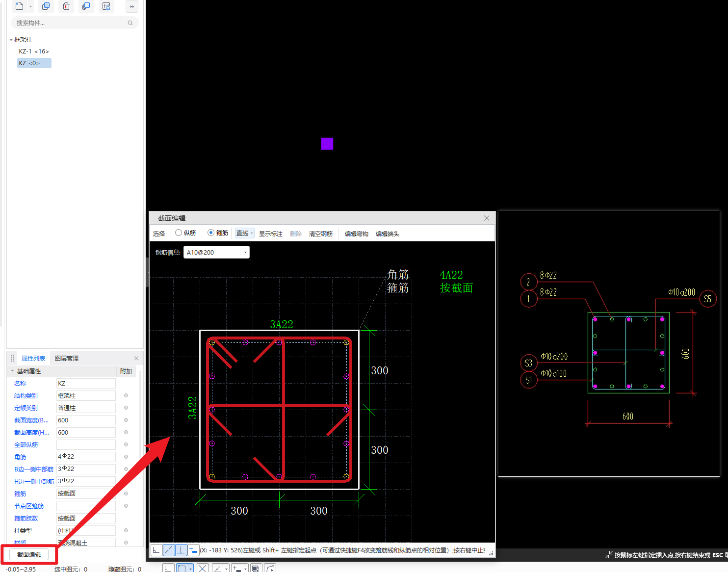728x572 pixels.
Task: Select the KZ-1 <16> tree item
Action: pyautogui.click(x=34, y=51)
